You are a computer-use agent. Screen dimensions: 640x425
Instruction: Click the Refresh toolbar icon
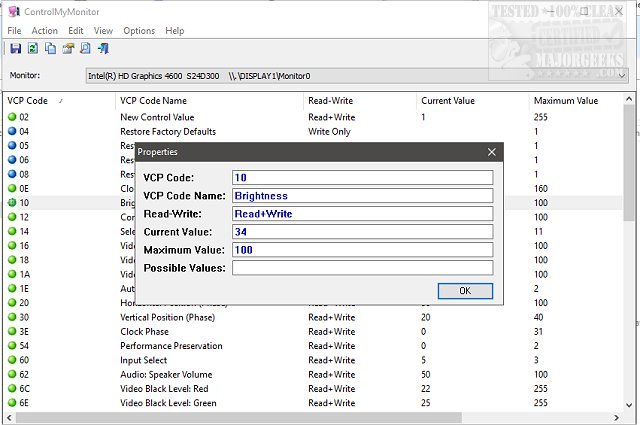[33, 48]
